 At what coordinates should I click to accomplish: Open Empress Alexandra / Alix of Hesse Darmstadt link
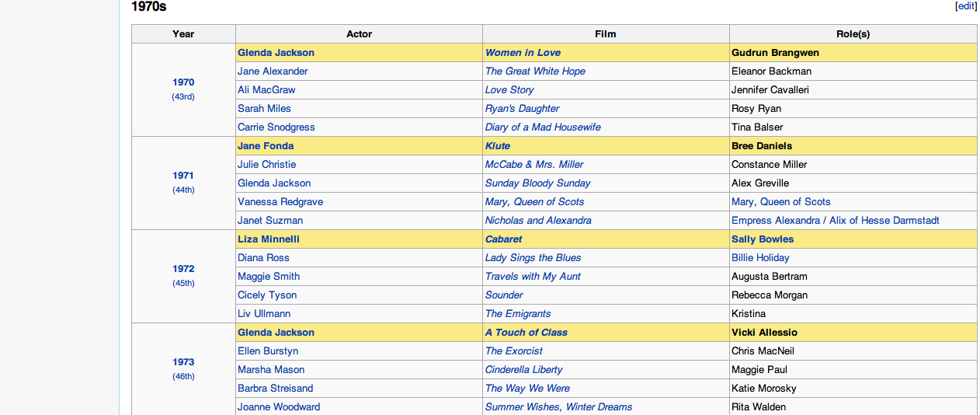(836, 221)
